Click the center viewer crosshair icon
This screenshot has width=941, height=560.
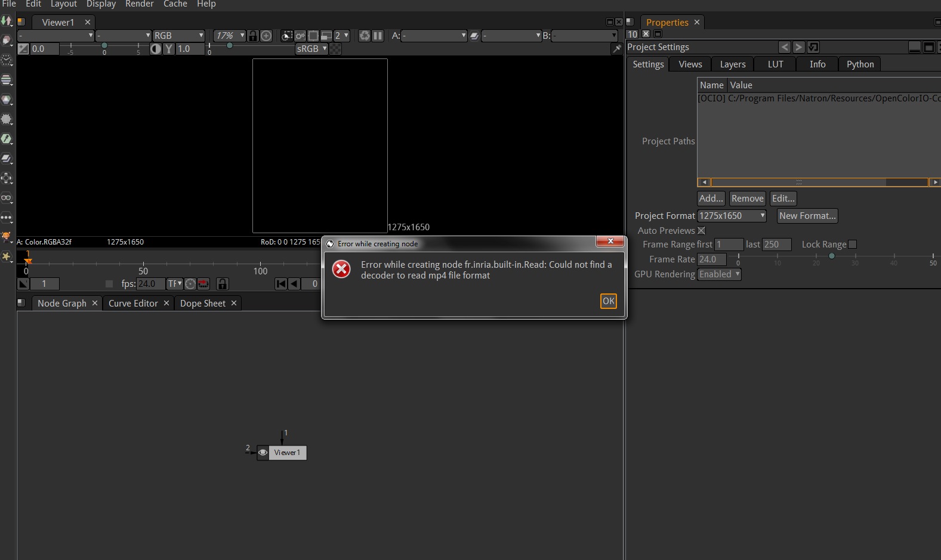(x=266, y=36)
